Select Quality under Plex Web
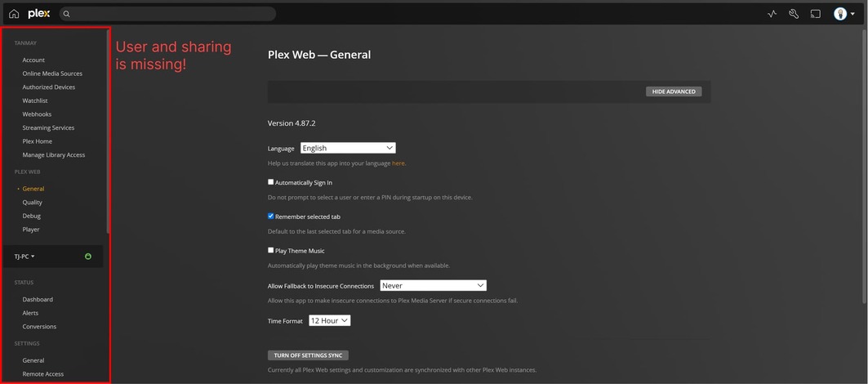The width and height of the screenshot is (868, 384). click(33, 203)
